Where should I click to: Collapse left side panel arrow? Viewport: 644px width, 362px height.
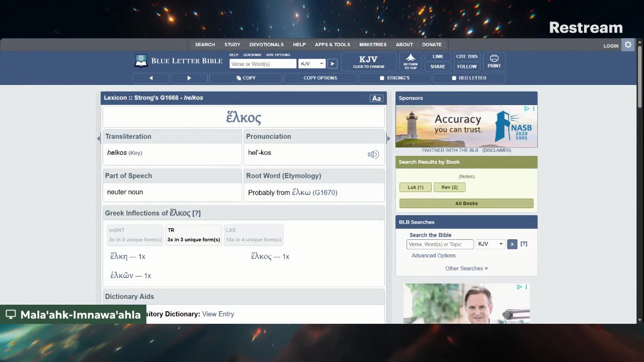[99, 138]
